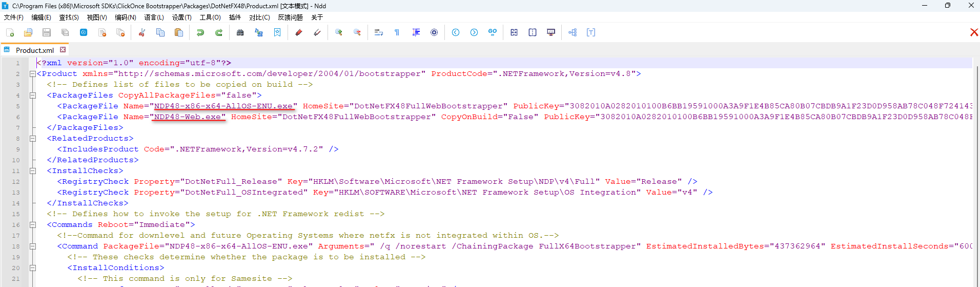The width and height of the screenshot is (980, 287).
Task: Click the circular target toolbar icon
Action: (x=434, y=32)
